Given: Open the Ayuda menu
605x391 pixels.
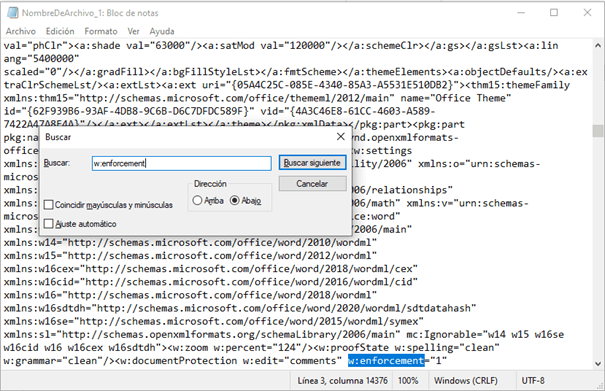Looking at the screenshot, I should [x=162, y=31].
